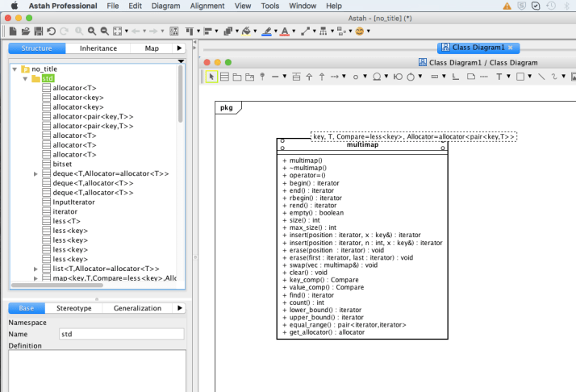Open the Depth stacking order dropdown arrow
Screen dimensions: 576x392
[237, 31]
